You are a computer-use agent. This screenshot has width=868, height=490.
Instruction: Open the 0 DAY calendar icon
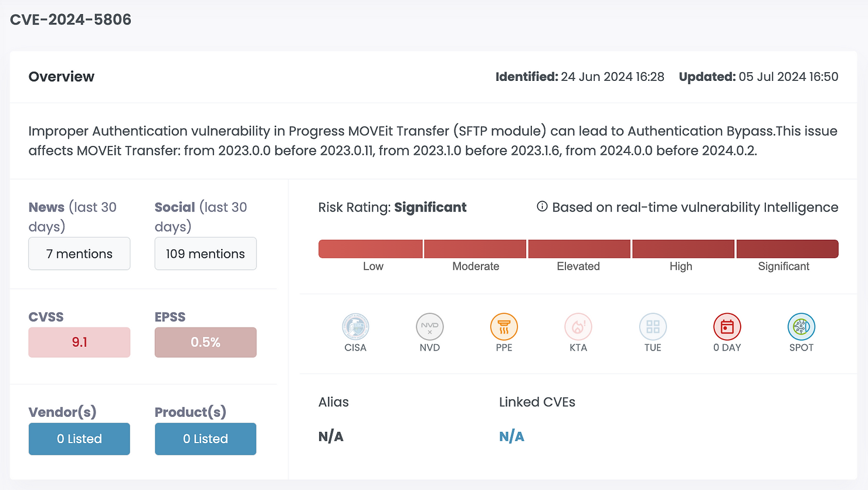click(727, 327)
